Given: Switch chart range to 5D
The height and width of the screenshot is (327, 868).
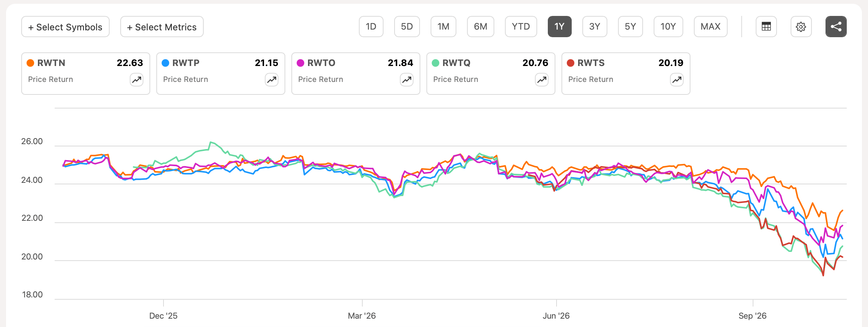Looking at the screenshot, I should pos(407,27).
